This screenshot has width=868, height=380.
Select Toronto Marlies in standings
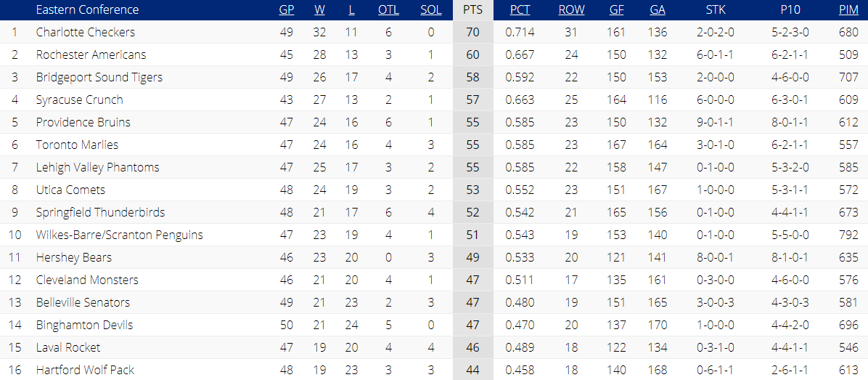pos(77,145)
